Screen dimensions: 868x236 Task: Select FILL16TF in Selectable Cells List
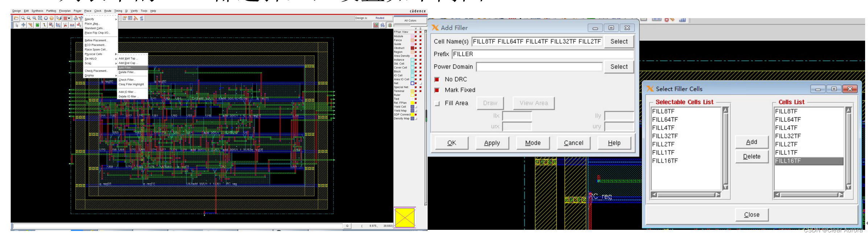(665, 161)
